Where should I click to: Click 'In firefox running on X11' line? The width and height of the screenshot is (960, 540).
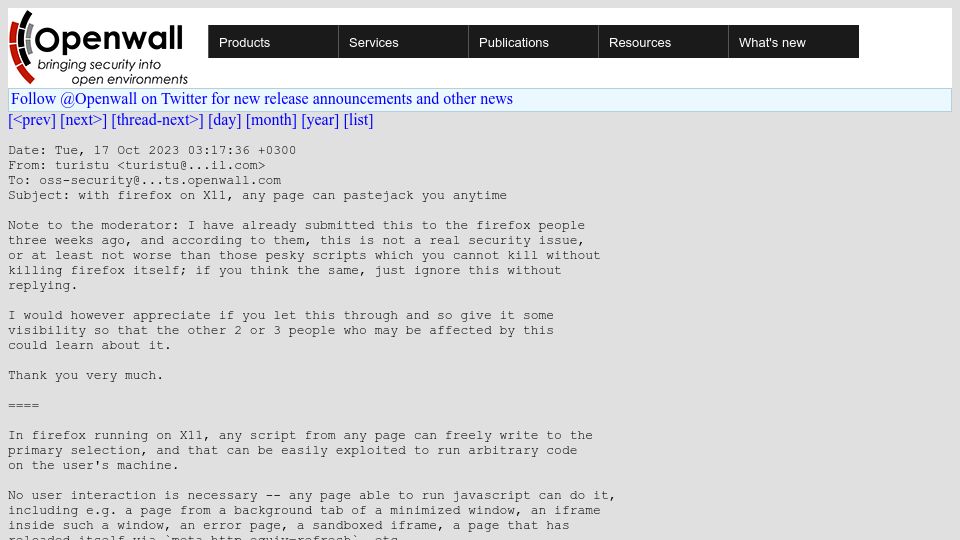[300, 435]
